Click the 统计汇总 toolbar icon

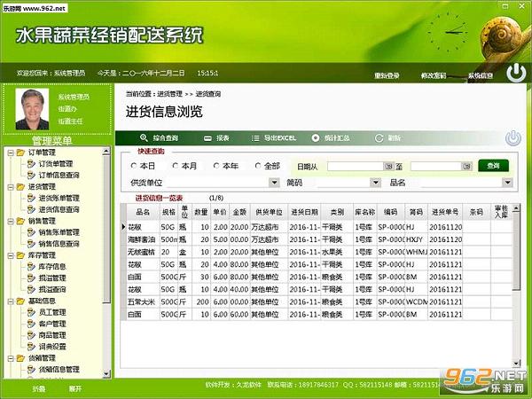click(316, 138)
